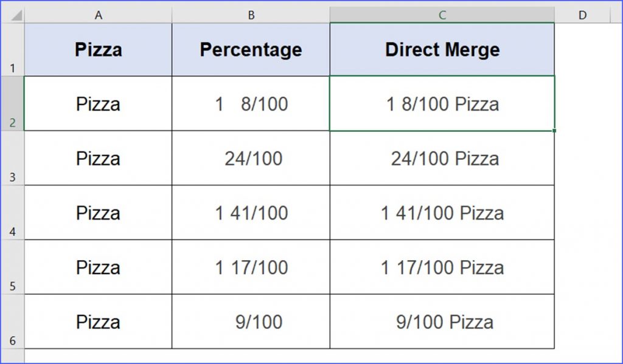
Task: Click the cell showing 24/100 Pizza
Action: [x=442, y=159]
